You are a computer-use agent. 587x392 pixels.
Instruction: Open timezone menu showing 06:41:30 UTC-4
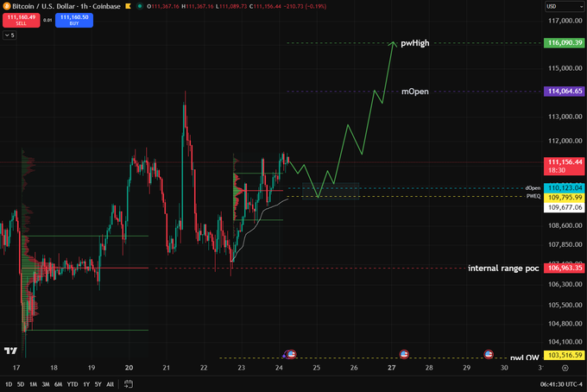tap(561, 384)
